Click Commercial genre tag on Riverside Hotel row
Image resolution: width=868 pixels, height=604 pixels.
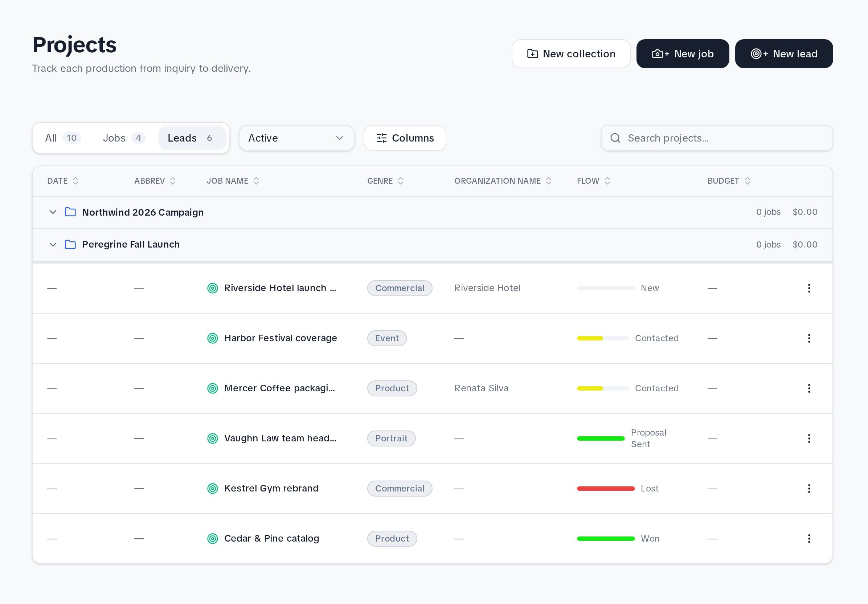(x=400, y=288)
